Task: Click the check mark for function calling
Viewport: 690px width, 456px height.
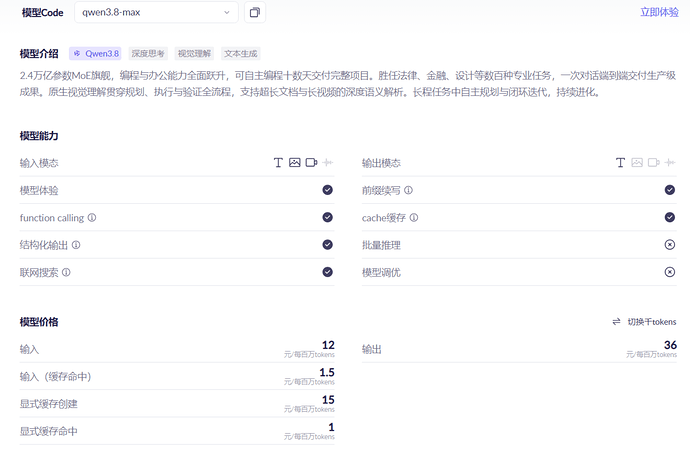Action: point(327,217)
